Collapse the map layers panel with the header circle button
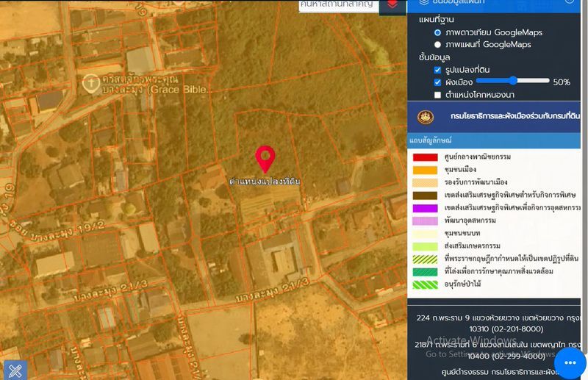This screenshot has height=380, width=588. pos(570,2)
